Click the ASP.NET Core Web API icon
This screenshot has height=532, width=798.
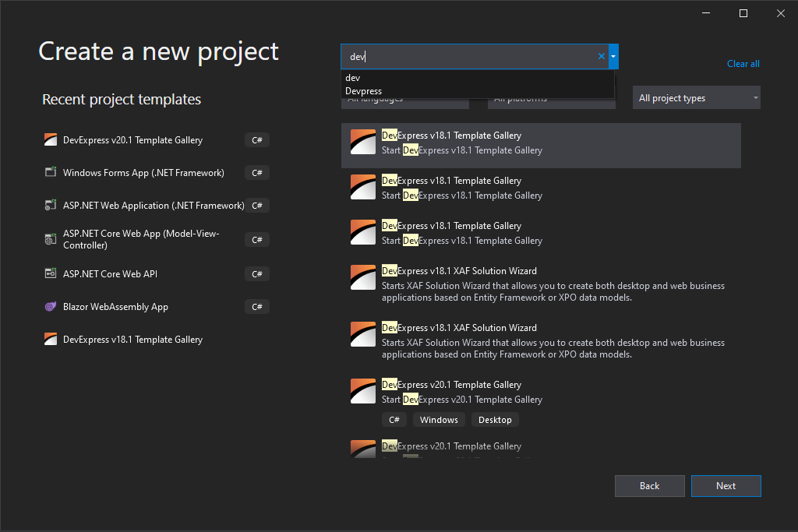[51, 273]
